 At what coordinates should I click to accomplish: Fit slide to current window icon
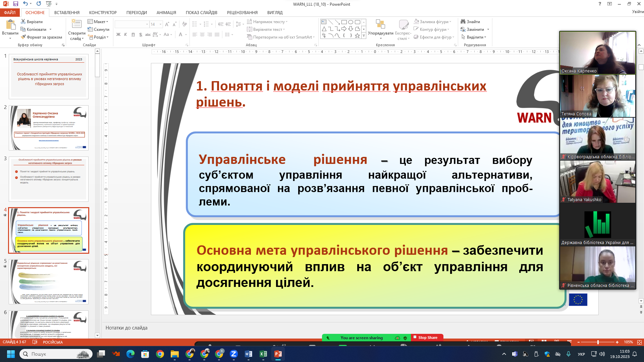click(x=639, y=342)
